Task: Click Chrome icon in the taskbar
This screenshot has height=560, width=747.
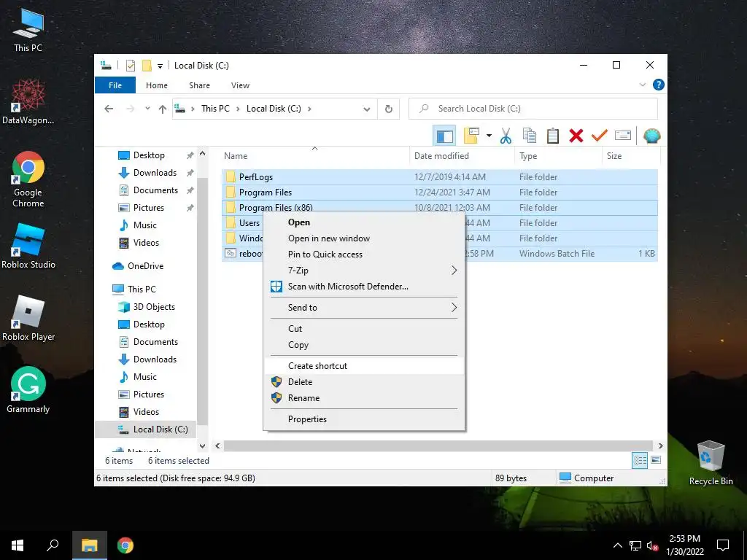Action: 125,545
